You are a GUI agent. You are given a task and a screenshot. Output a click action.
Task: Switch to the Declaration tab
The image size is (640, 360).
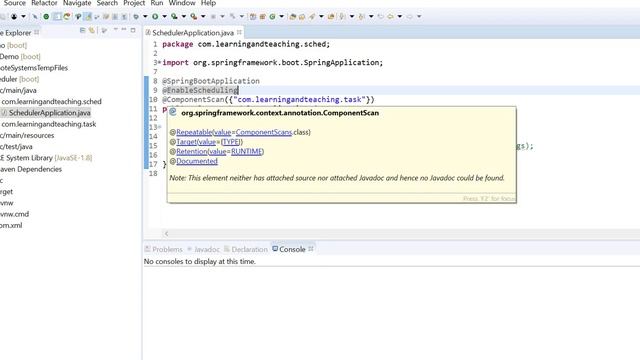pos(246,249)
